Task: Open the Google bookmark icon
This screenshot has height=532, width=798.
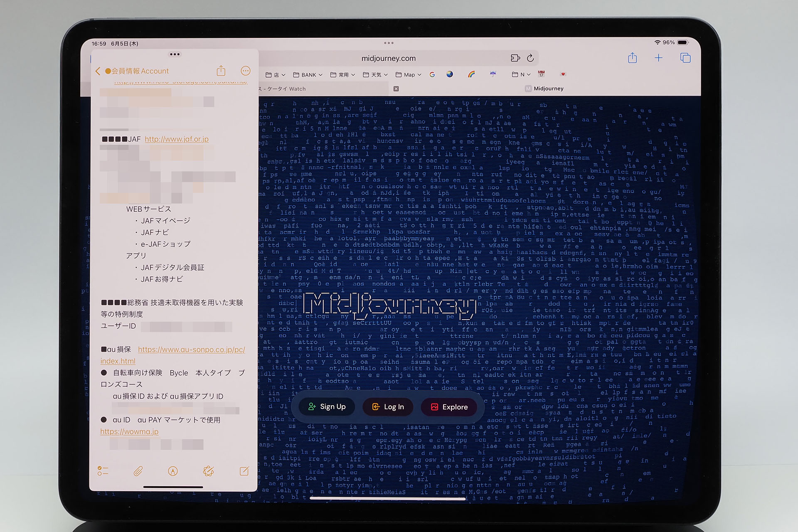Action: (432, 75)
